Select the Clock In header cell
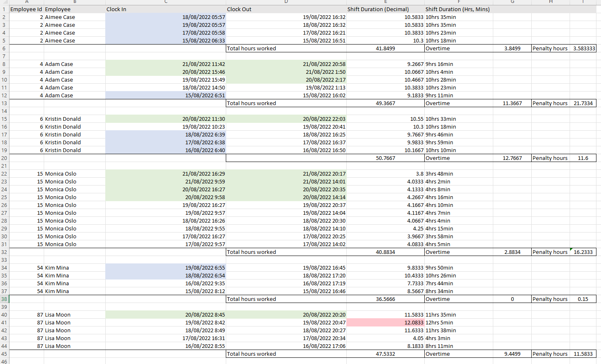This screenshot has height=364, width=601. tap(165, 9)
